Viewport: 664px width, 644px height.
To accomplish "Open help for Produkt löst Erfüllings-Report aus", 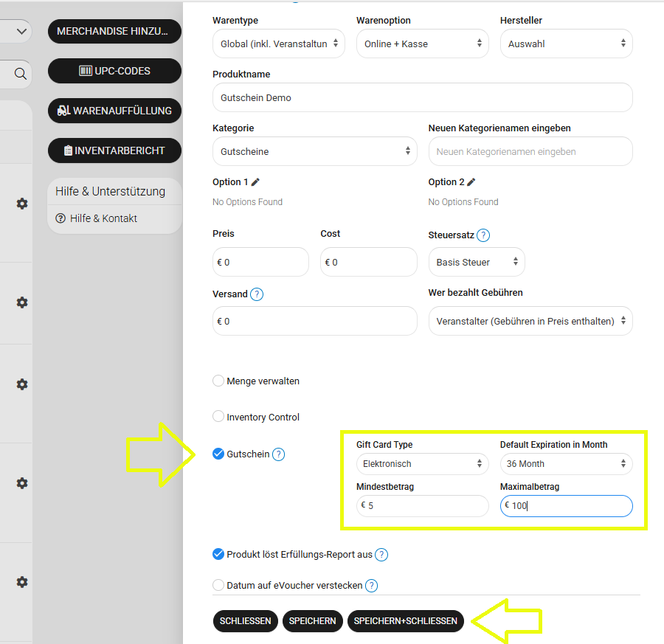I will (x=381, y=555).
